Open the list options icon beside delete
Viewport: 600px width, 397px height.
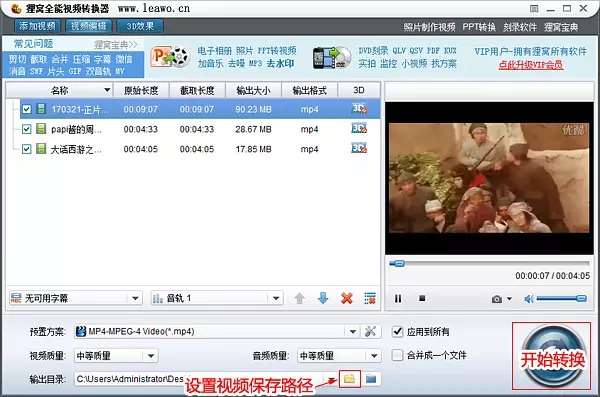[x=370, y=298]
